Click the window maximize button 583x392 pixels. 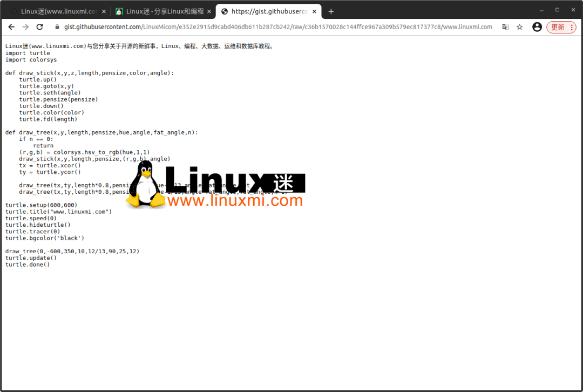557,9
